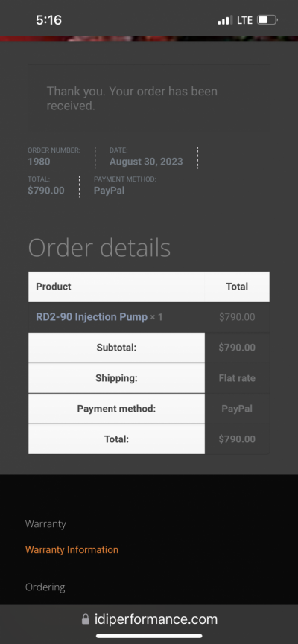Select the Product column header
This screenshot has height=644, width=298.
[x=54, y=287]
